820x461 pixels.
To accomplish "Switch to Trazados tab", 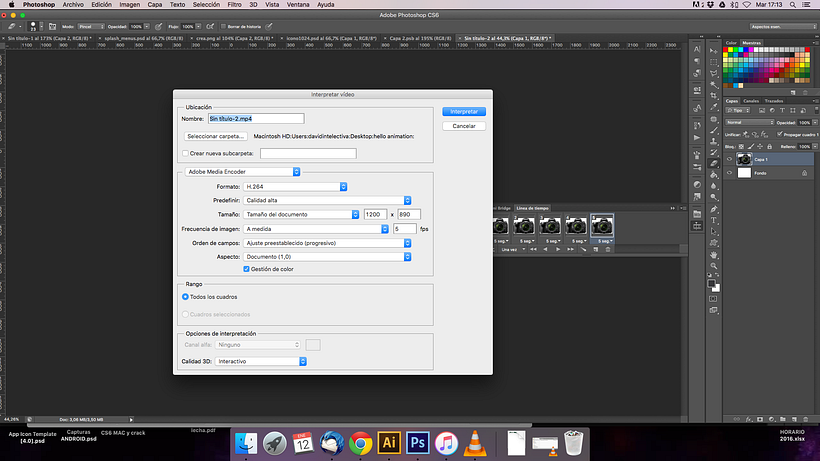I will click(774, 101).
